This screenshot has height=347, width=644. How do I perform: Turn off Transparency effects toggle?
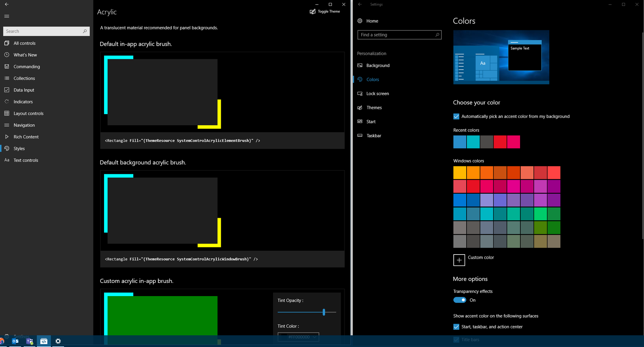(460, 300)
